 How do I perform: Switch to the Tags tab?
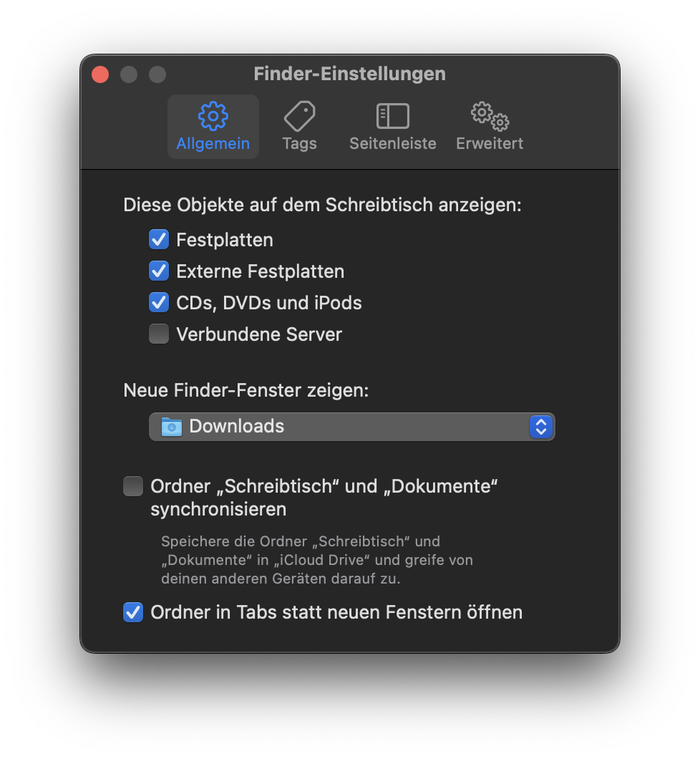[x=299, y=125]
